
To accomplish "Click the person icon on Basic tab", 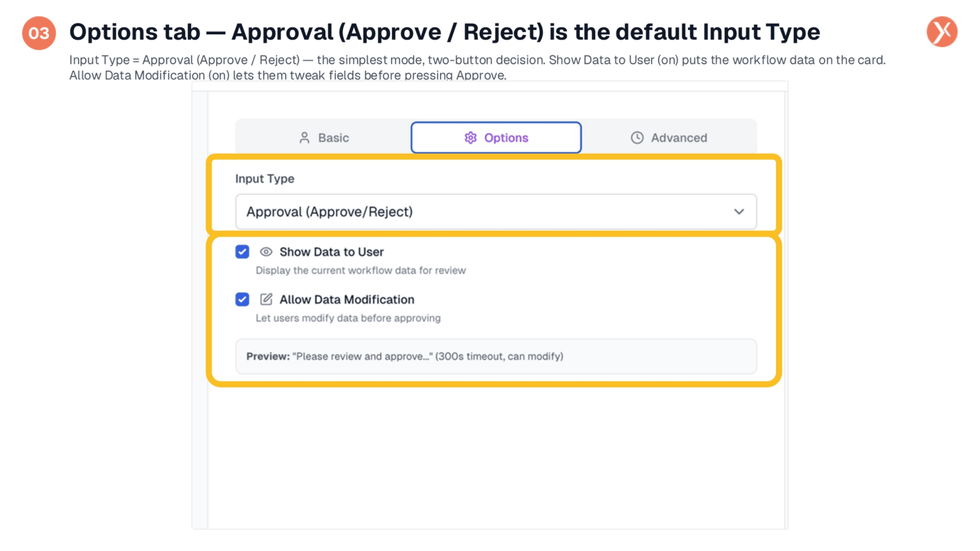I will click(x=304, y=138).
